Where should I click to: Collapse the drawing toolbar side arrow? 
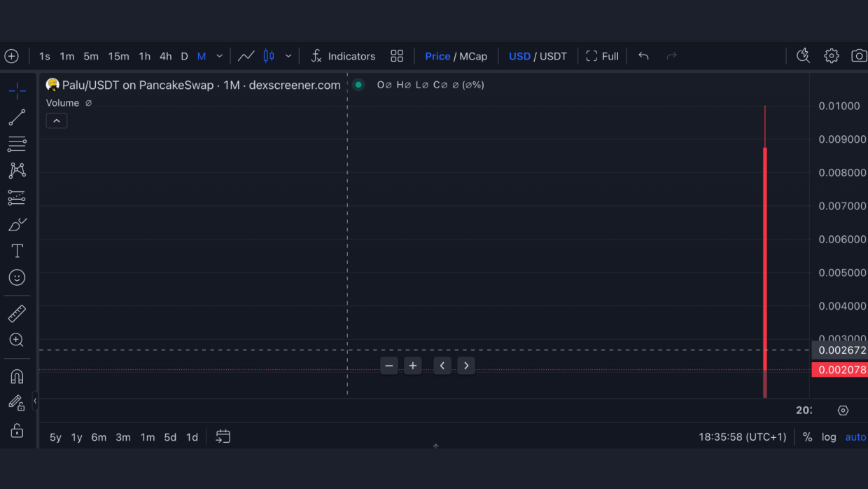click(x=35, y=401)
